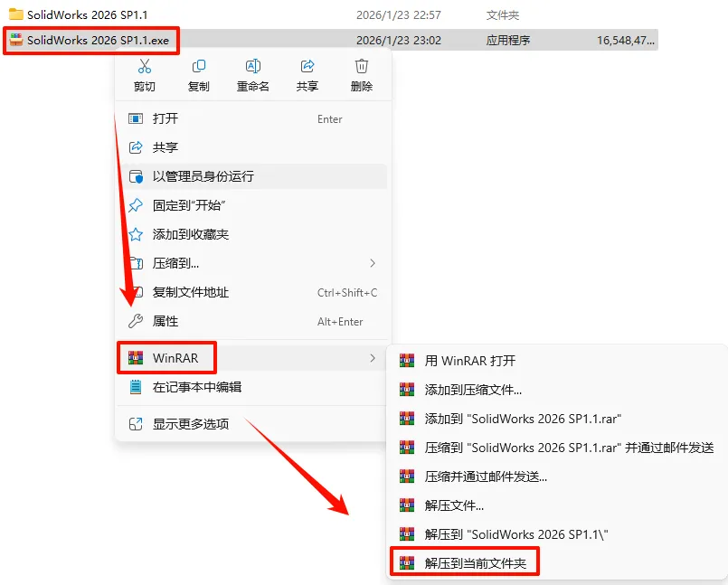Select 在记事本中编辑 menu entry
The image size is (728, 585).
click(x=251, y=387)
